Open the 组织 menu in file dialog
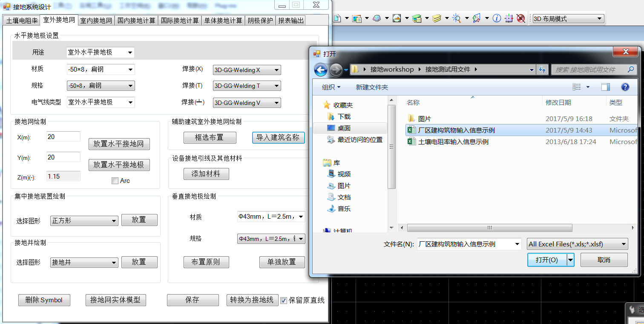644x324 pixels. coord(331,87)
